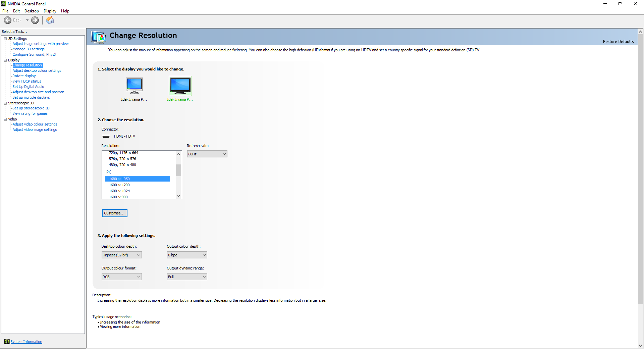Screen dimensions: 644x349
Task: Click the resolution list scrollbar thumb
Action: click(x=178, y=170)
